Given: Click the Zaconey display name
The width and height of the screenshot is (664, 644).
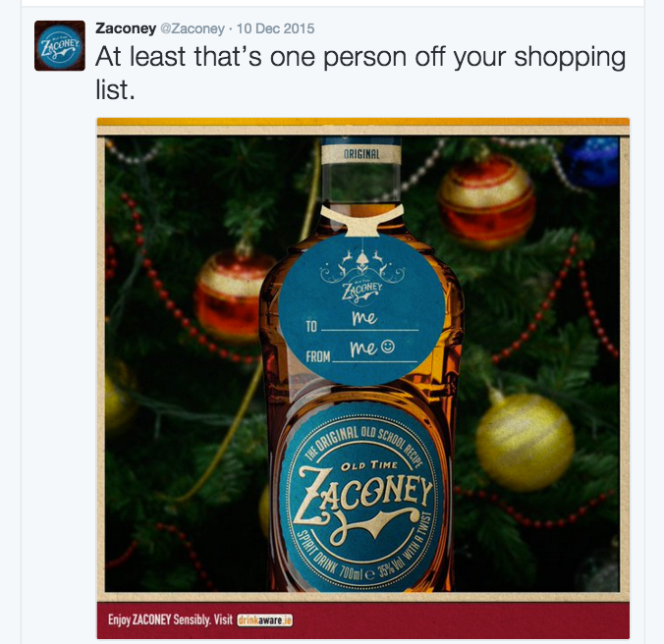Looking at the screenshot, I should click(126, 28).
